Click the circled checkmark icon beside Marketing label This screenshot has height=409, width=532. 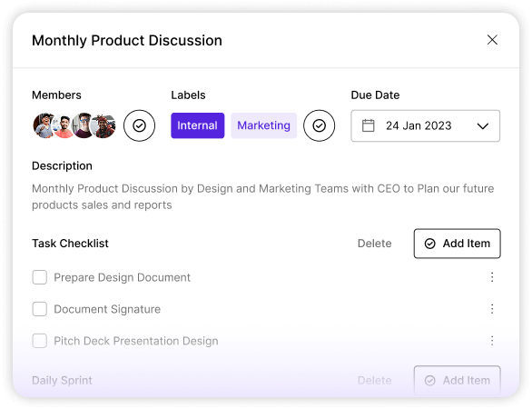coord(319,125)
